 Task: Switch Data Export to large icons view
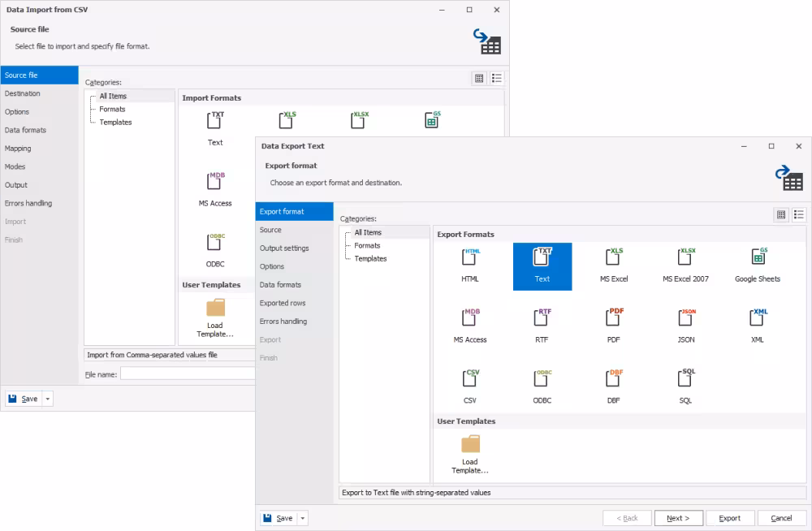tap(781, 214)
